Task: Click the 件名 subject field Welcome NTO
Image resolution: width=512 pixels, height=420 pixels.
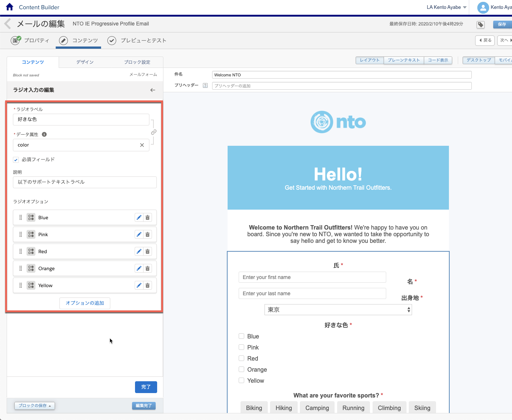Action: click(342, 75)
